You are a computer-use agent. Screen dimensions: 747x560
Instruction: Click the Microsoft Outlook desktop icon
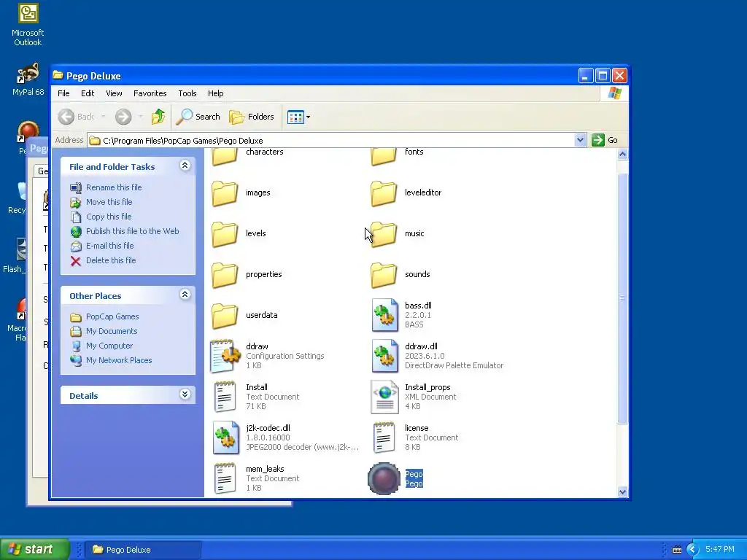28,25
